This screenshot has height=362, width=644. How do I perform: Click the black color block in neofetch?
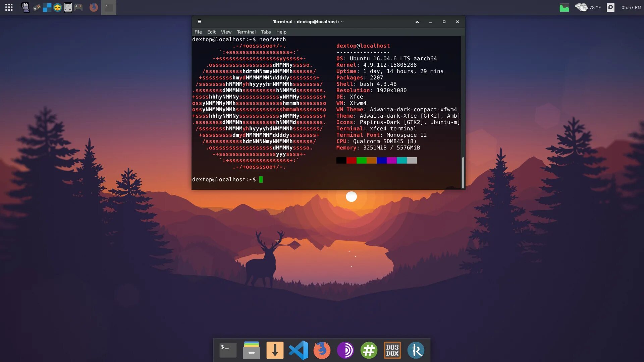point(341,160)
